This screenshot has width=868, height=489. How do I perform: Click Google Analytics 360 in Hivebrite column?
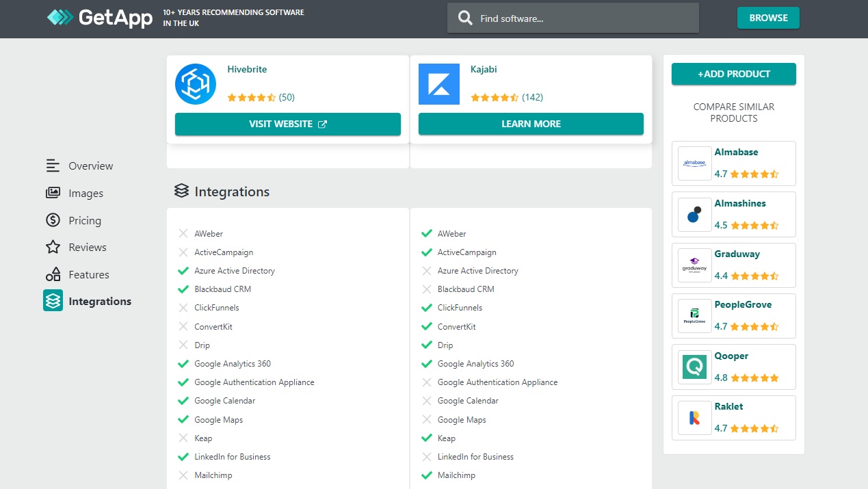[233, 364]
